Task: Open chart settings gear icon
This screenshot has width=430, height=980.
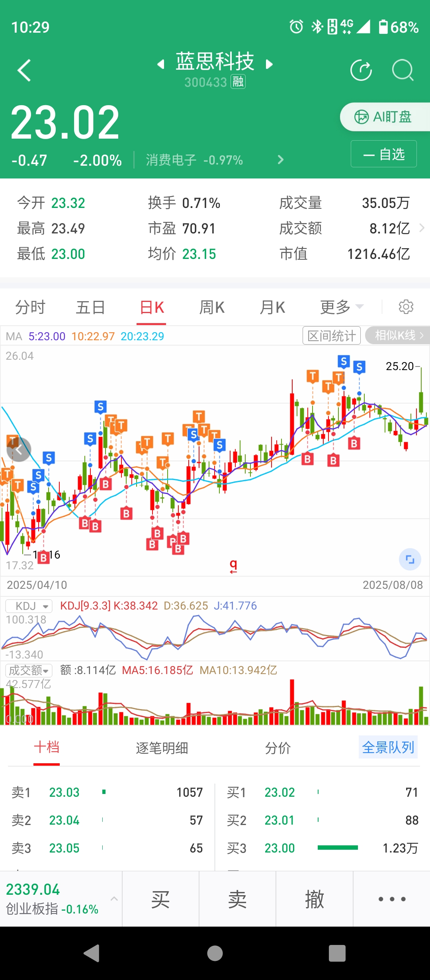Action: tap(406, 307)
